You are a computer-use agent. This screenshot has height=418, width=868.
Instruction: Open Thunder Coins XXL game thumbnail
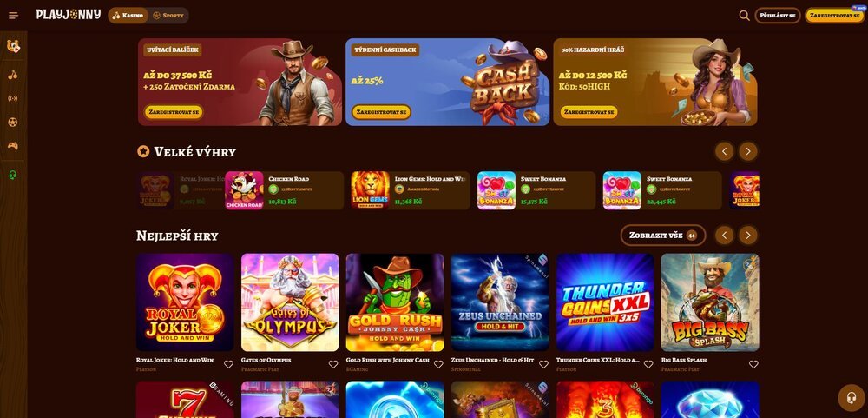pyautogui.click(x=605, y=302)
